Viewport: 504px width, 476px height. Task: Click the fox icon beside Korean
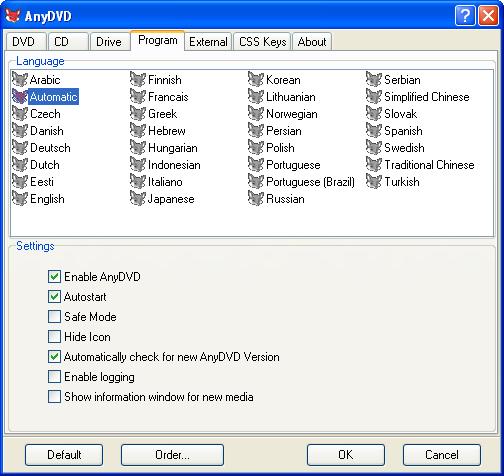[256, 79]
